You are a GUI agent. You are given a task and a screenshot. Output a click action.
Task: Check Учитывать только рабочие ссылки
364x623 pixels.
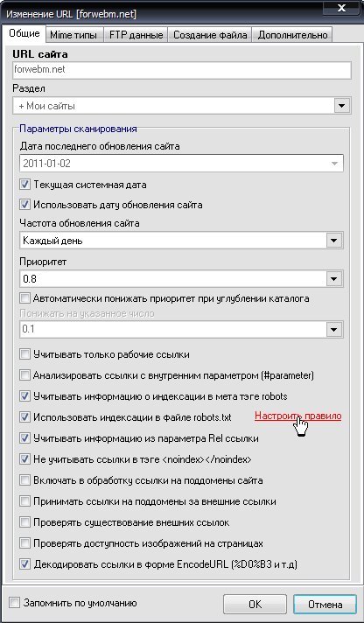pos(24,353)
